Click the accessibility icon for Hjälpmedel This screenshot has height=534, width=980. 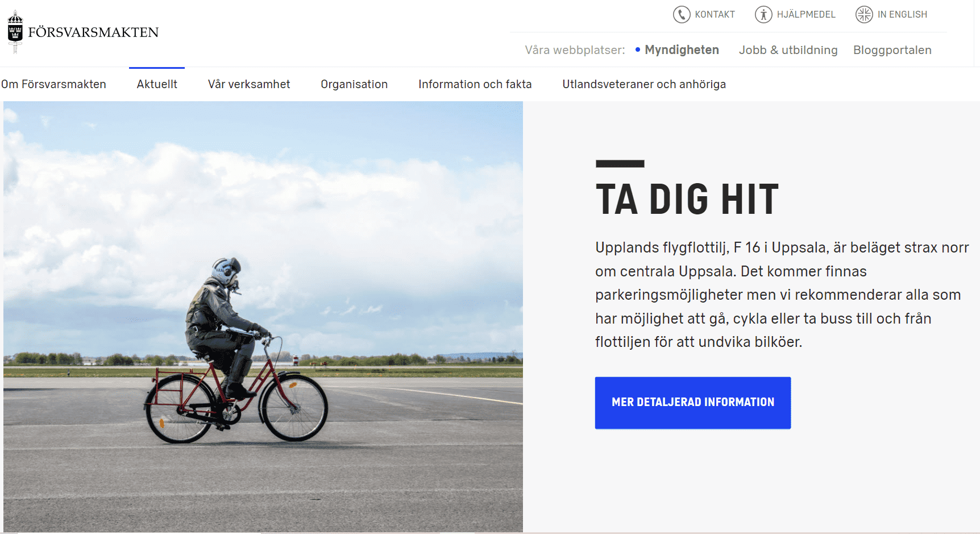click(763, 14)
